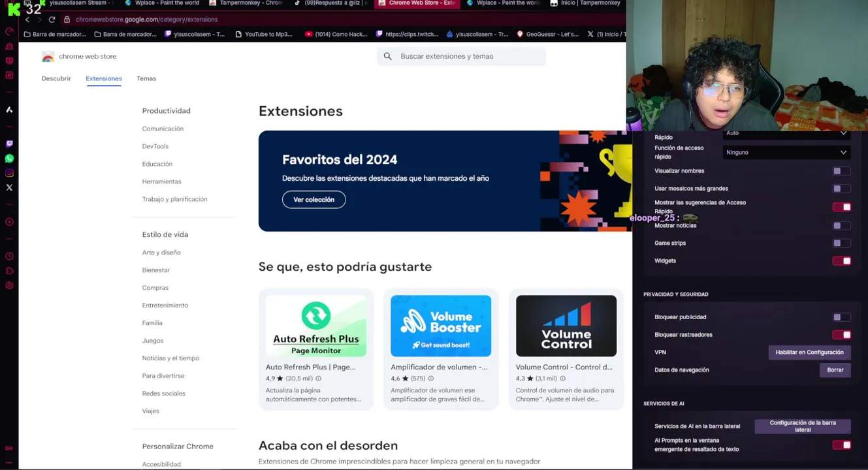868x470 pixels.
Task: Click info icon beside Amplificador de volumen rating
Action: point(430,379)
